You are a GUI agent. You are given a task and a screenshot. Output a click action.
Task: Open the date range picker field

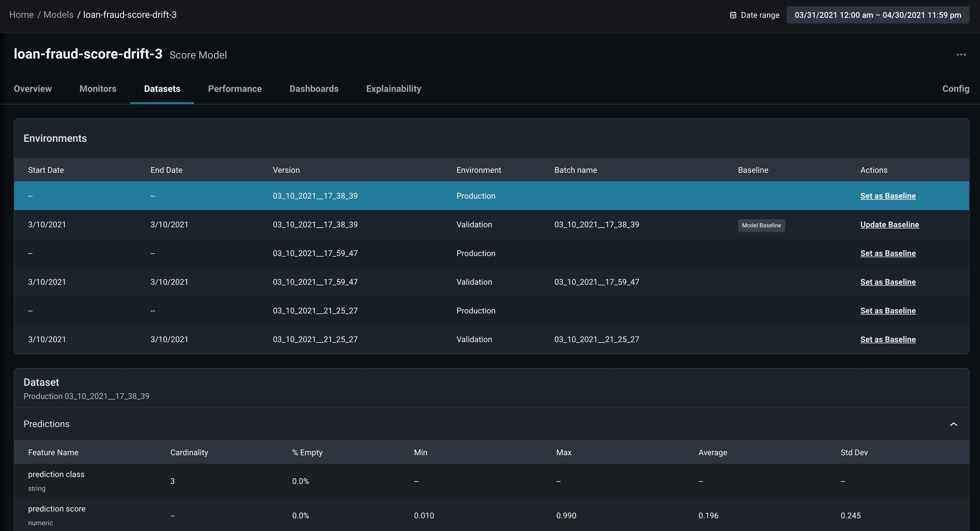coord(877,15)
